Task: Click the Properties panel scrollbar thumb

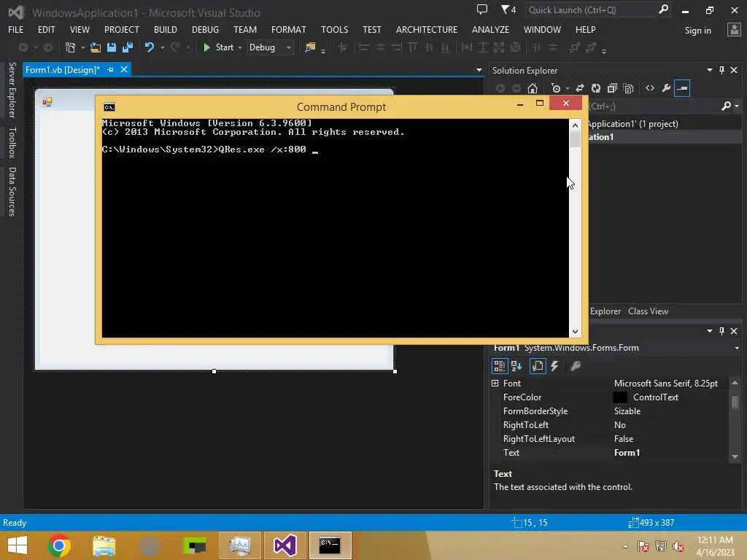Action: 735,402
